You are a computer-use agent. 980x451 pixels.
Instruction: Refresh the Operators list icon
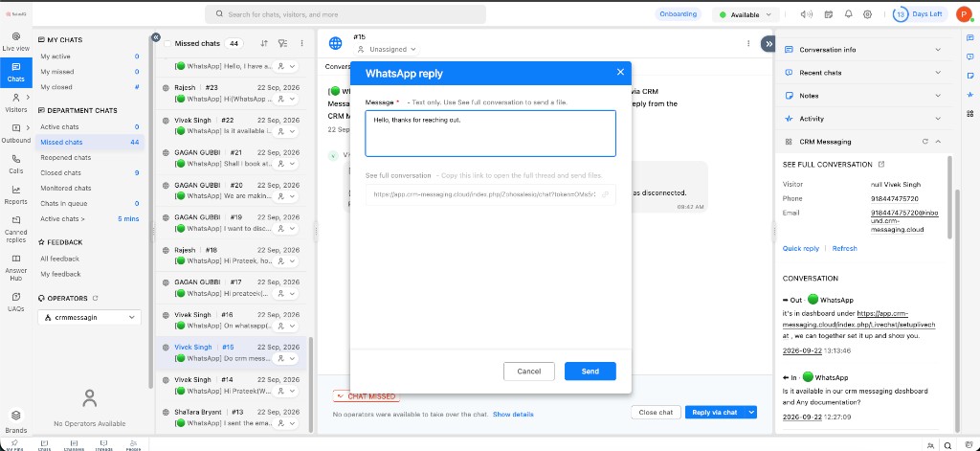click(96, 299)
